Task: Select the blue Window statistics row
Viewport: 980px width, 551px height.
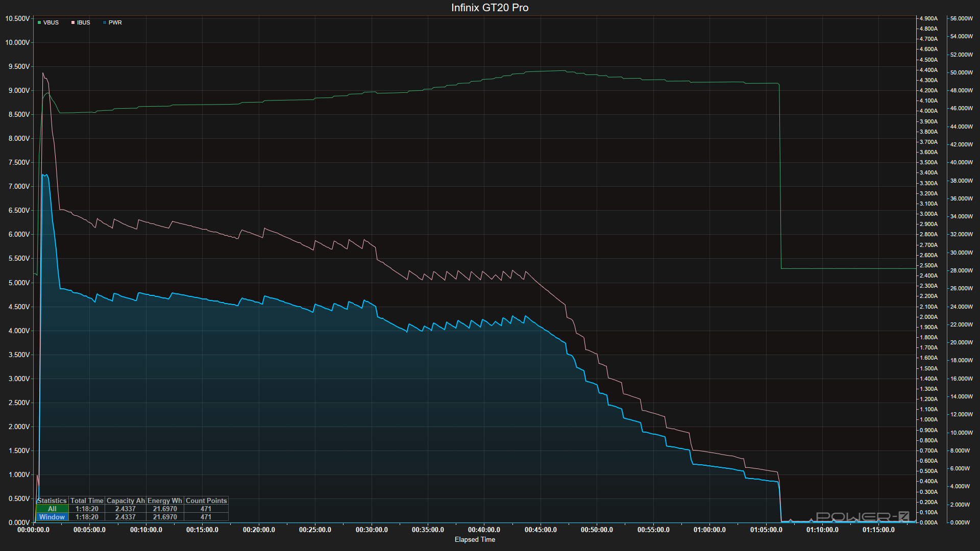Action: (x=52, y=517)
